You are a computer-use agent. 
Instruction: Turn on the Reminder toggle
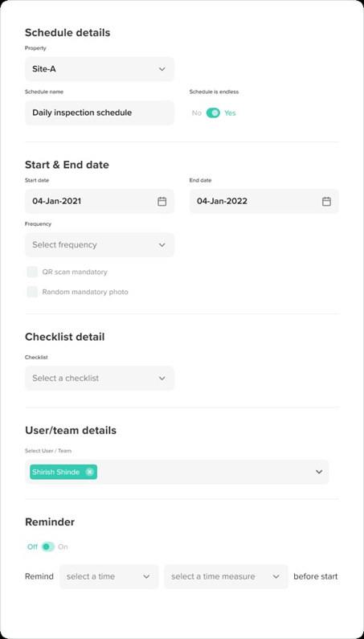47,547
